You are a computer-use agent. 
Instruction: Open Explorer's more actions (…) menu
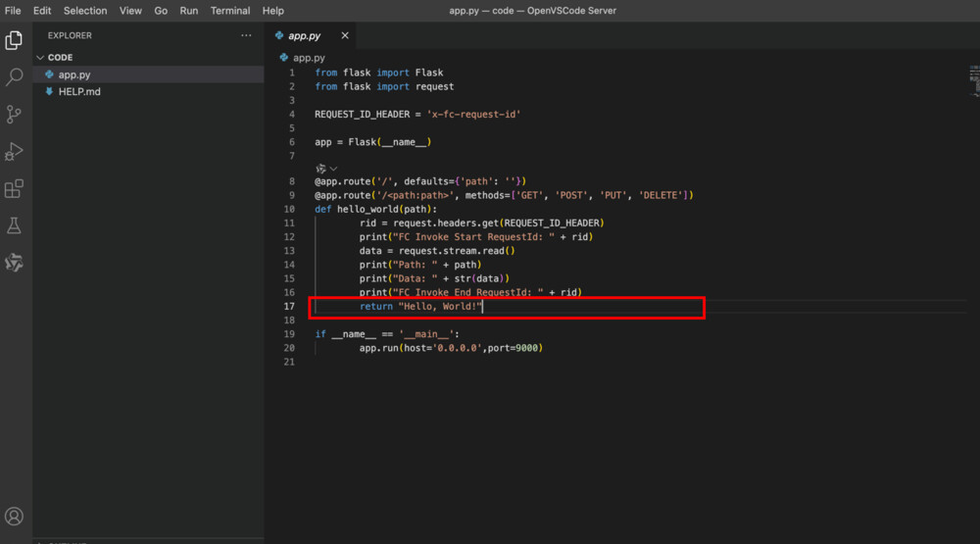click(x=246, y=35)
